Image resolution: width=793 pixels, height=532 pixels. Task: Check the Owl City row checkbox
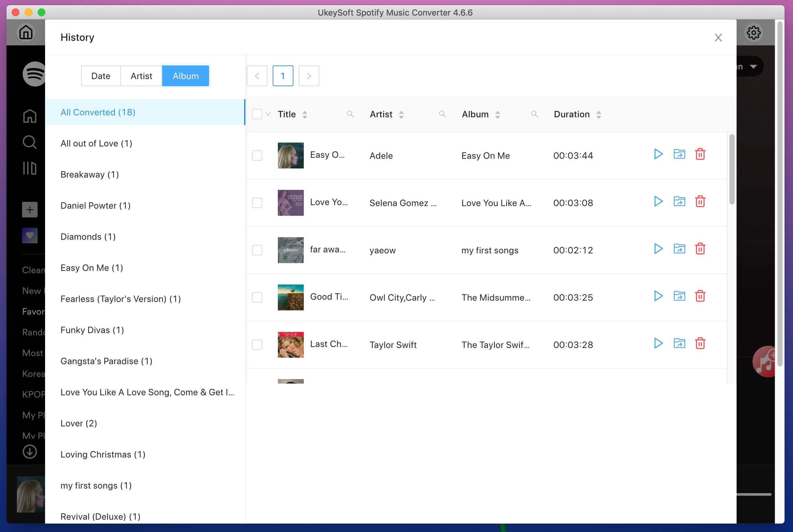[257, 297]
